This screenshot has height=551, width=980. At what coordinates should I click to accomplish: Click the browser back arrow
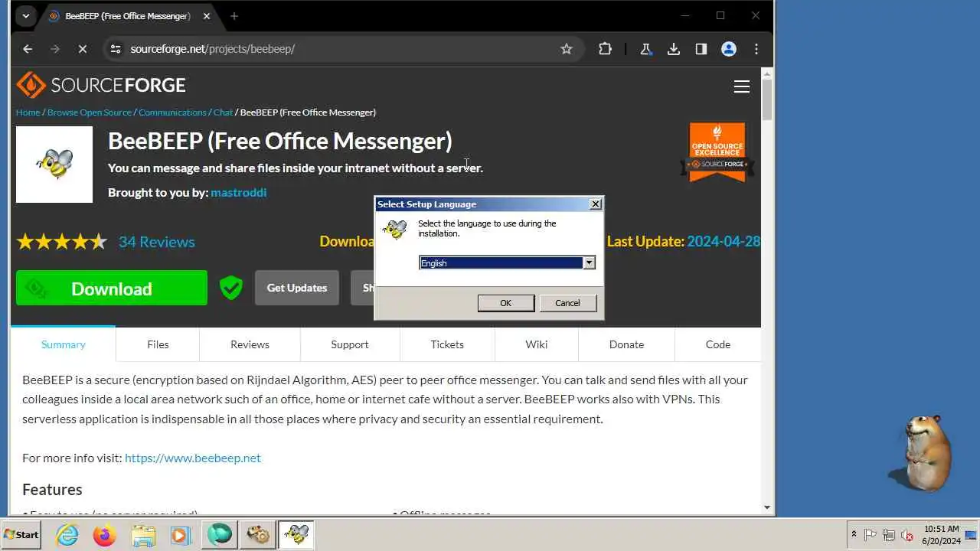[28, 49]
